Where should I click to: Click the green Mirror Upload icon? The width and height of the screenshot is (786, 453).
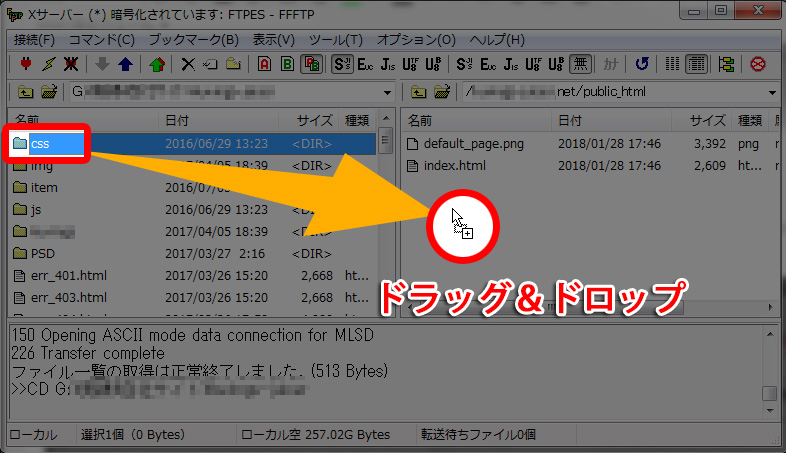[157, 64]
